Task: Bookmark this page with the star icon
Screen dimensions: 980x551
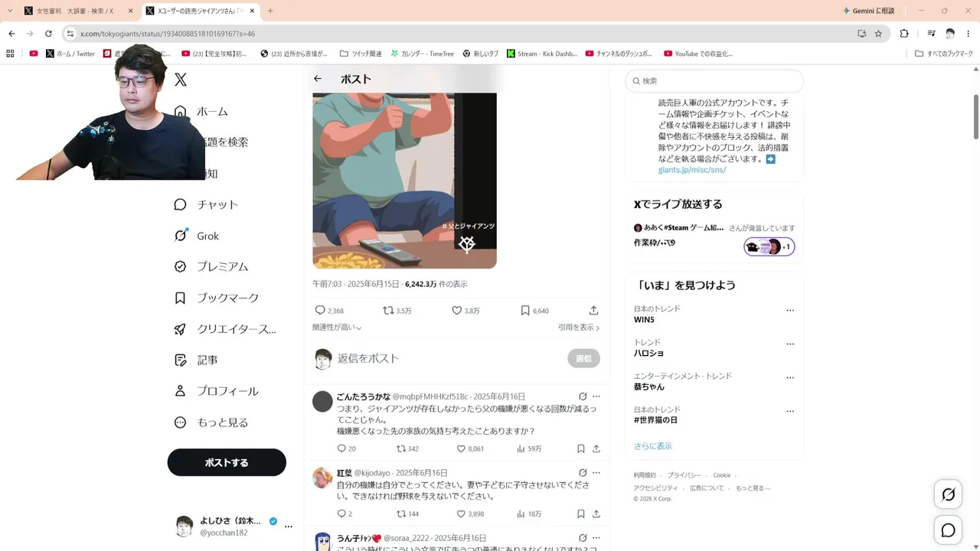Action: [x=878, y=34]
